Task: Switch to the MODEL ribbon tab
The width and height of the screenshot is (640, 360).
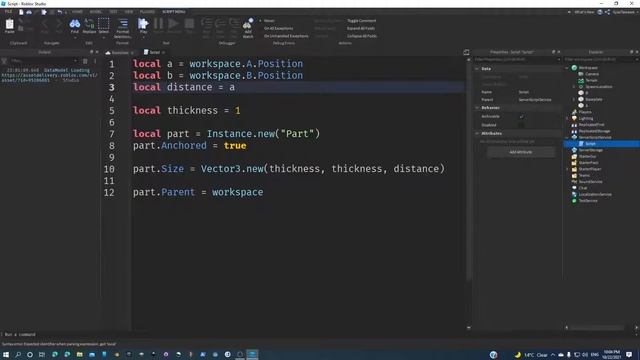Action: click(96, 12)
